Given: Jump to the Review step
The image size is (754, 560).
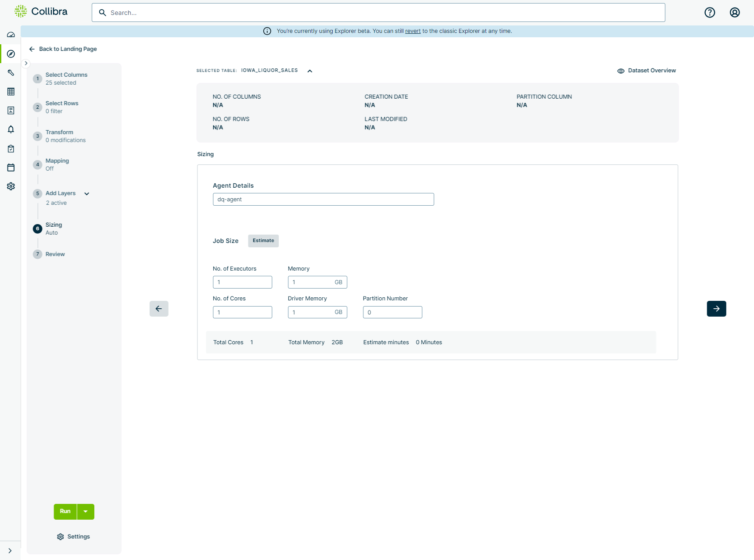Looking at the screenshot, I should (55, 254).
